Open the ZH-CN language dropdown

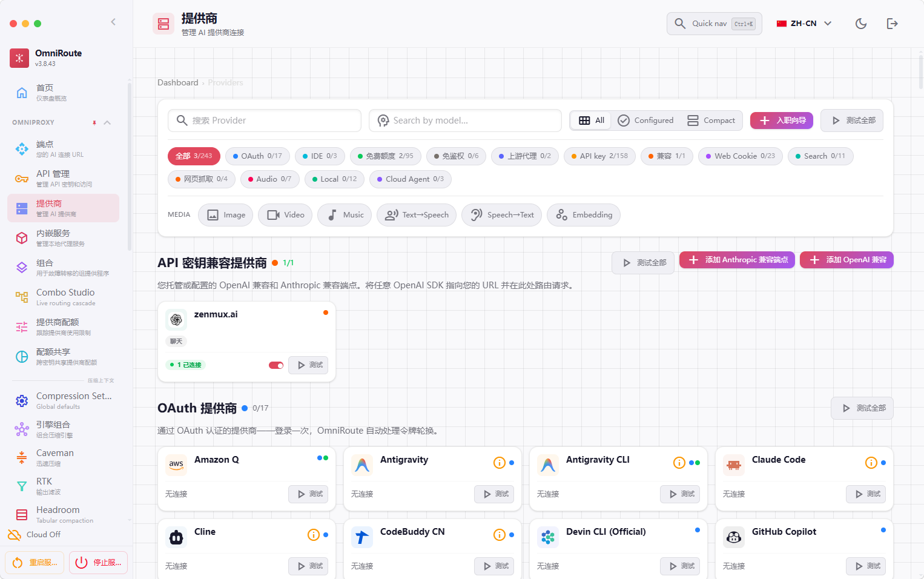(x=804, y=24)
